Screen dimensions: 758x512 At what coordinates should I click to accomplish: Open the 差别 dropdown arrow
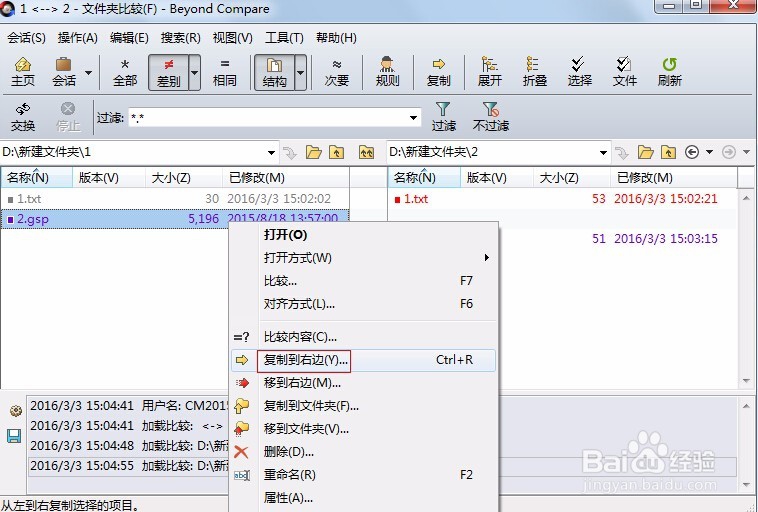point(194,73)
